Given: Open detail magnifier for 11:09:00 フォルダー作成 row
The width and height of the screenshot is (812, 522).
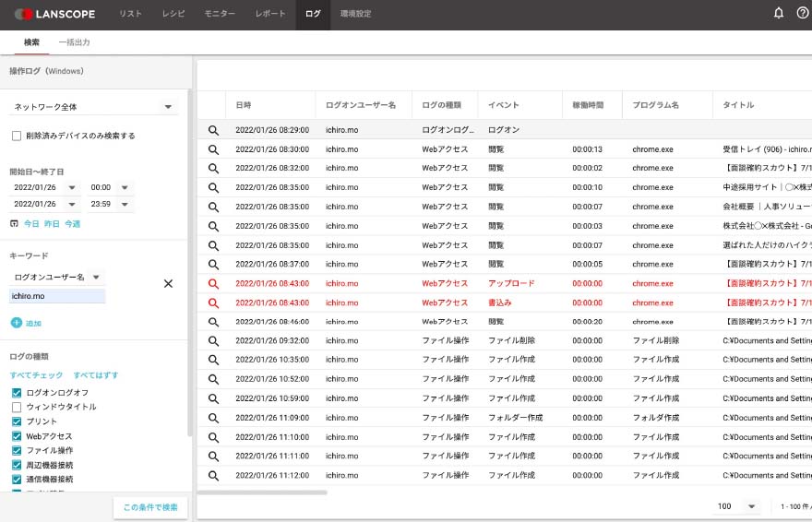Looking at the screenshot, I should 213,418.
